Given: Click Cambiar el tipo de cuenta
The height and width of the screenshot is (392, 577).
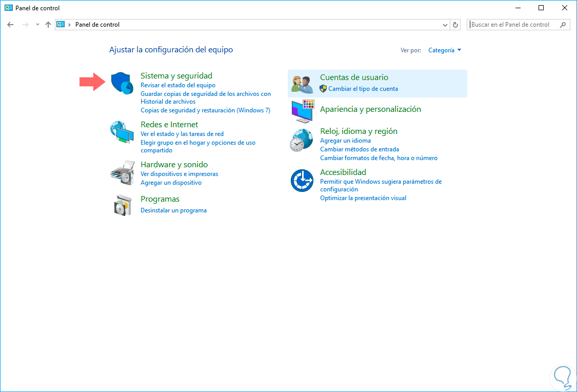Looking at the screenshot, I should 363,89.
